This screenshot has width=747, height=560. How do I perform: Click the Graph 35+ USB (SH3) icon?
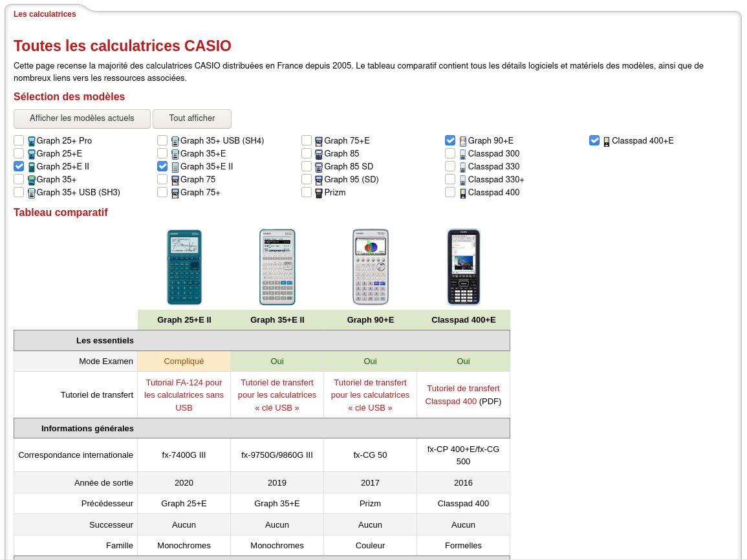32,193
